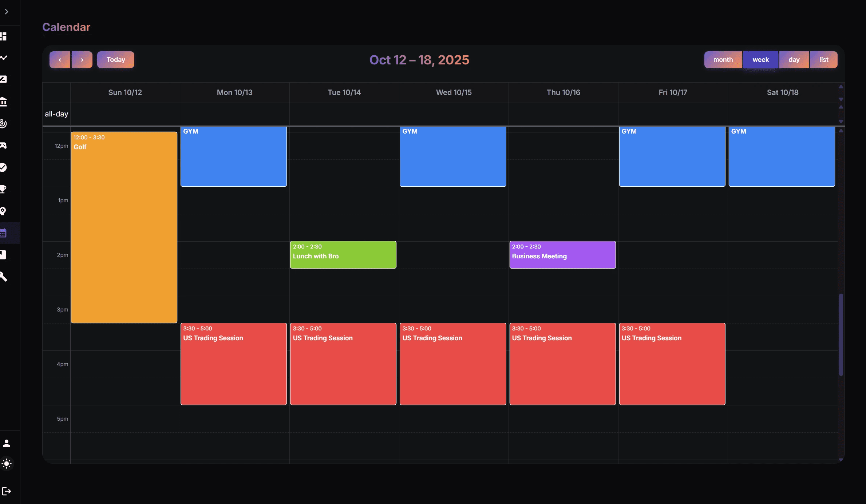Open the dashboard grid icon in sidebar
The image size is (866, 504).
[4, 36]
